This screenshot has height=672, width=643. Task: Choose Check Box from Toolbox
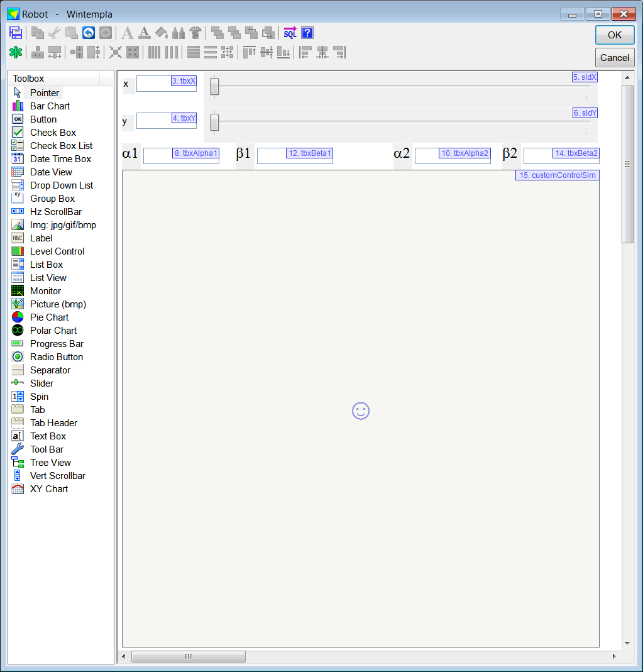click(x=45, y=133)
